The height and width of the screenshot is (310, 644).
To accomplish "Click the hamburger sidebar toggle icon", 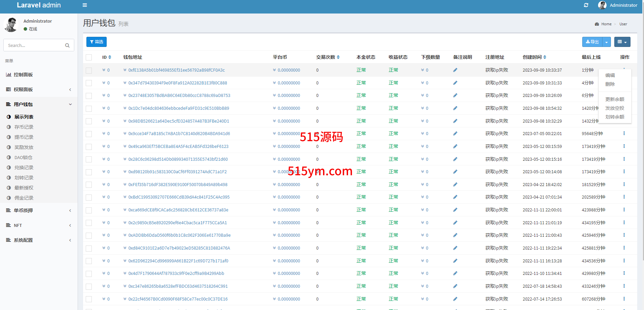I will coord(85,5).
